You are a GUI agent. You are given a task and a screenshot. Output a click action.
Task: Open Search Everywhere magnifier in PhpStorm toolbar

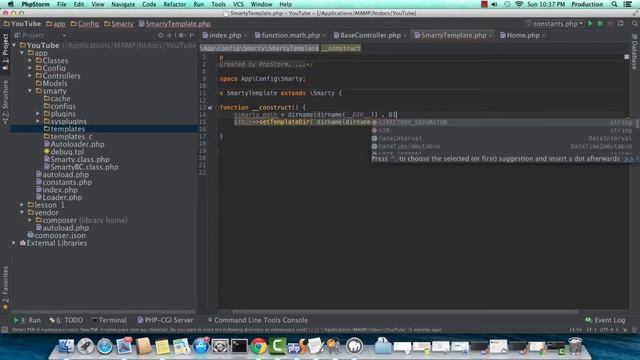click(x=635, y=24)
